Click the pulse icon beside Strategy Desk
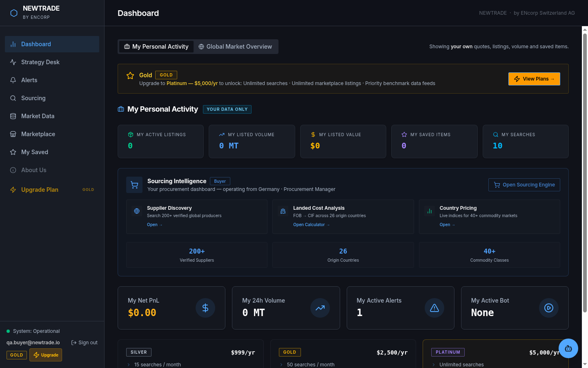This screenshot has width=588, height=368. pyautogui.click(x=13, y=62)
